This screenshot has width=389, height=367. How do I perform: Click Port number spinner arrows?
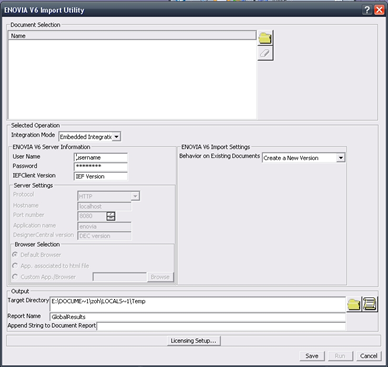point(111,216)
